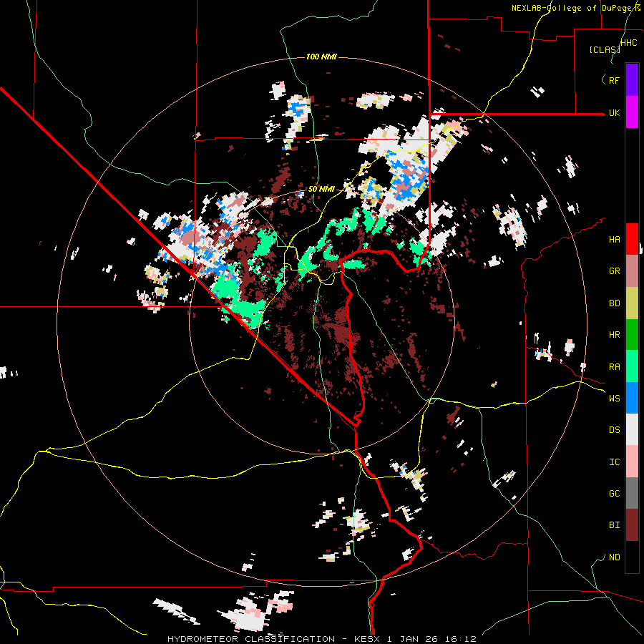
Task: Click the yellow BD legend swatch
Action: [632, 303]
